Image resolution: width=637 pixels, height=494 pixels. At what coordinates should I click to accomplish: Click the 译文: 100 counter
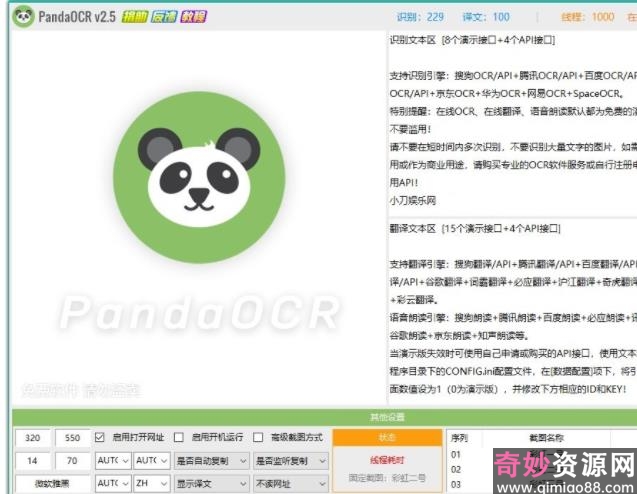click(486, 17)
